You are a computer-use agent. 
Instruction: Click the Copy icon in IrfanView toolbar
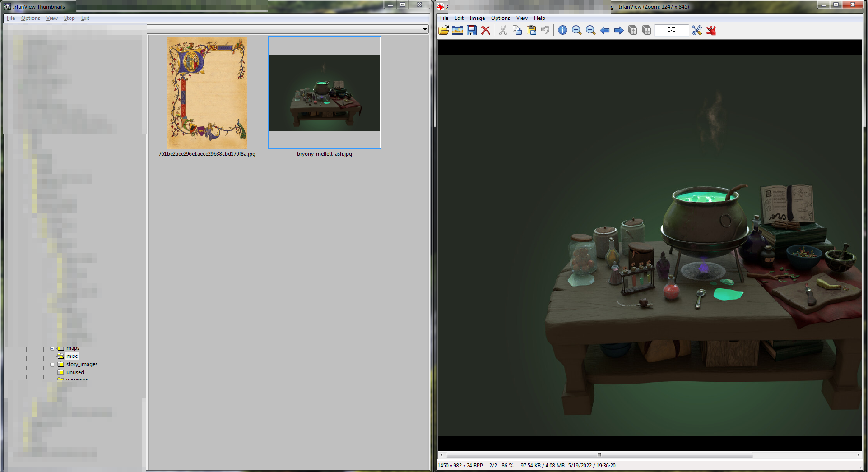point(517,30)
